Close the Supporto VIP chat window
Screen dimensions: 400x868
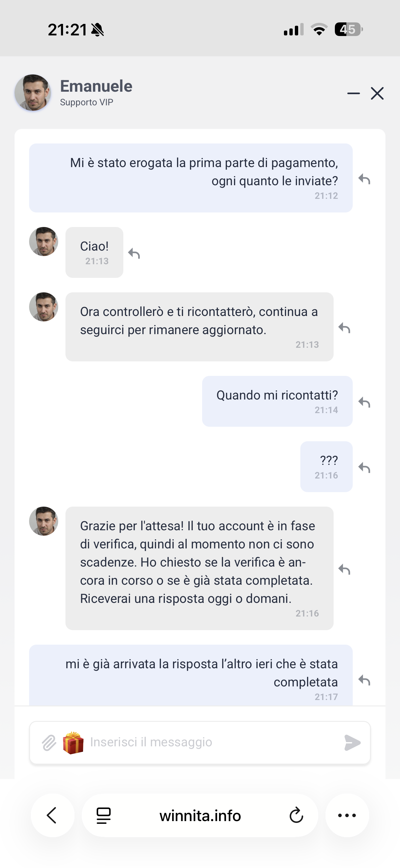377,93
